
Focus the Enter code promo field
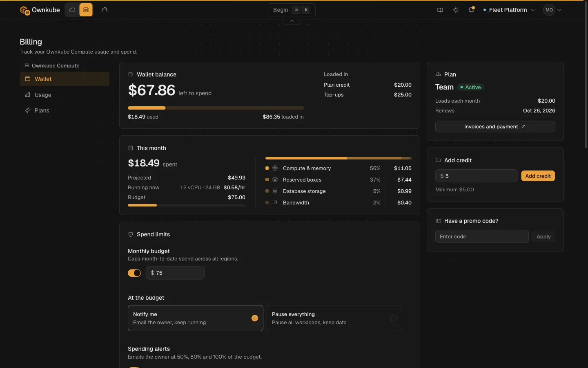pyautogui.click(x=482, y=236)
